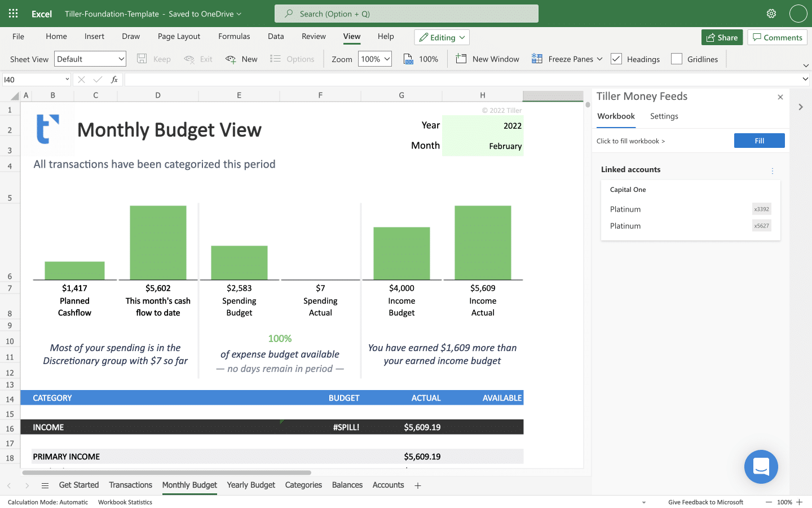Click the Income Actual green bar

coord(483,243)
